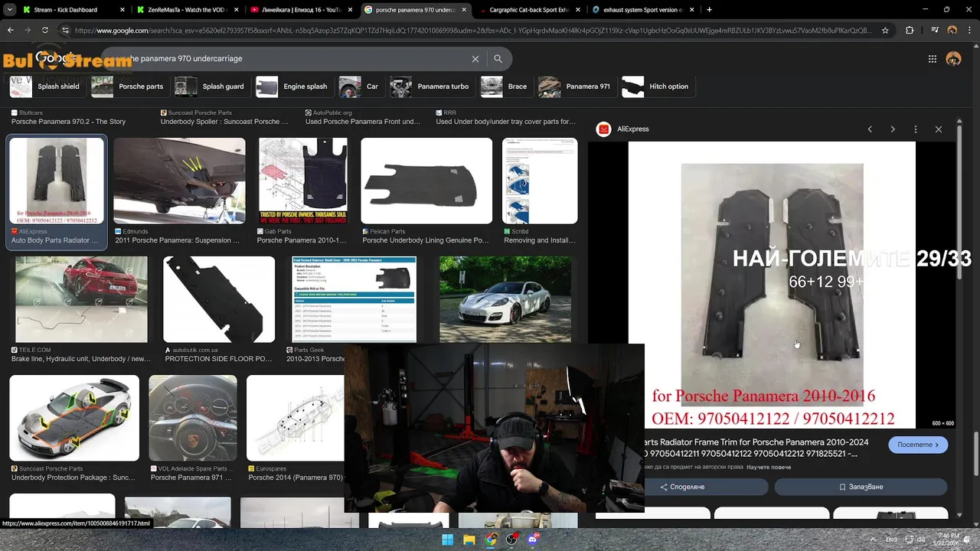980x551 pixels.
Task: Filter results by Splash guard chip
Action: 211,86
